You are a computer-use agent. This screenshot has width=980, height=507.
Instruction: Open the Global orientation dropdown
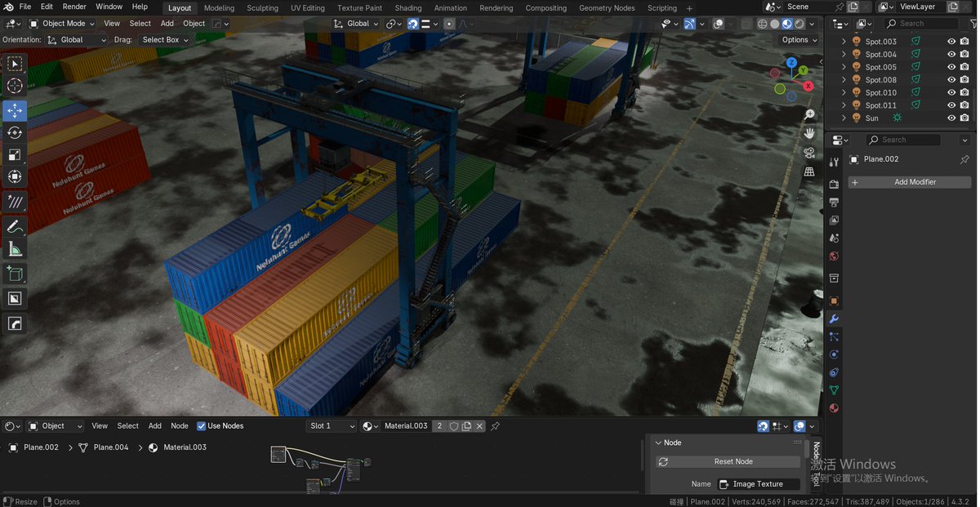click(x=77, y=39)
